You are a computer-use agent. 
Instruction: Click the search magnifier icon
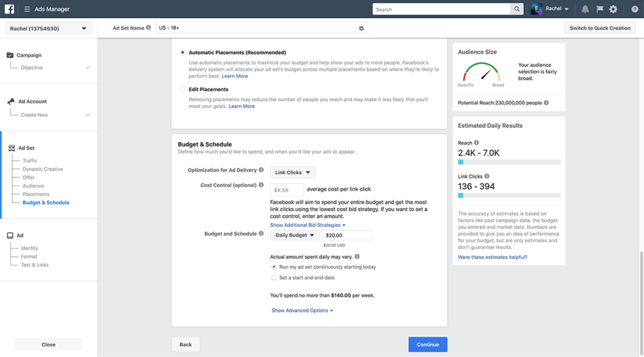tap(517, 9)
